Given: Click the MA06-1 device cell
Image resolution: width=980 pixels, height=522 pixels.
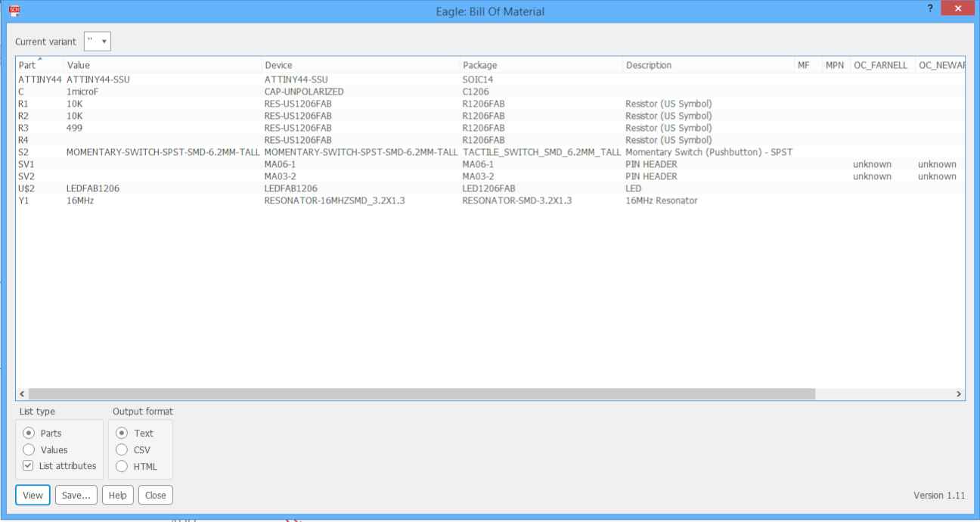Looking at the screenshot, I should pyautogui.click(x=280, y=164).
